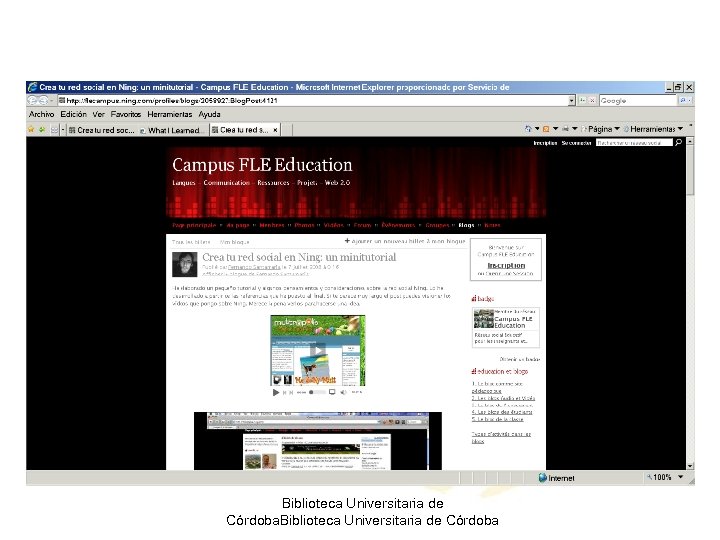
Task: Click the Vidéos navigation link
Action: (x=334, y=225)
